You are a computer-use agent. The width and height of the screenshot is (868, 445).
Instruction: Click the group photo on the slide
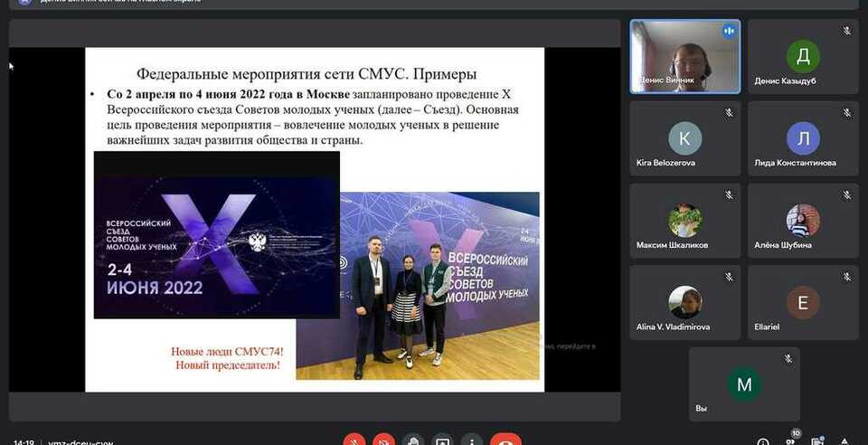(418, 286)
